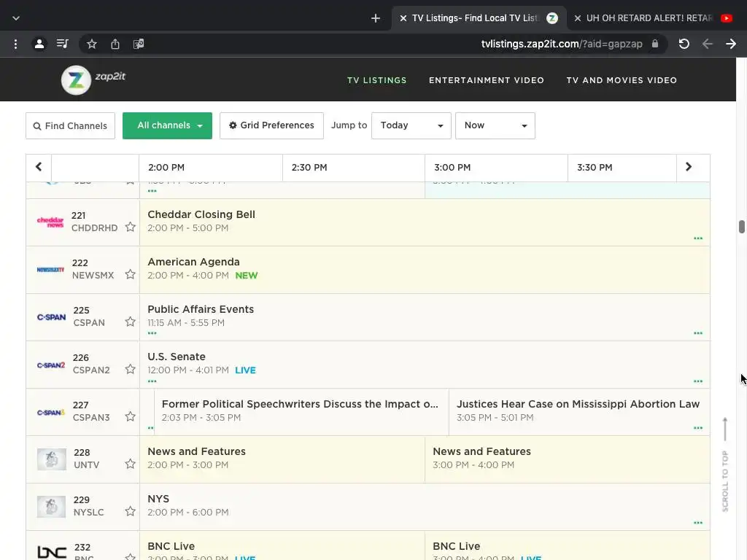
Task: Click the BNC channel logo
Action: pyautogui.click(x=52, y=553)
